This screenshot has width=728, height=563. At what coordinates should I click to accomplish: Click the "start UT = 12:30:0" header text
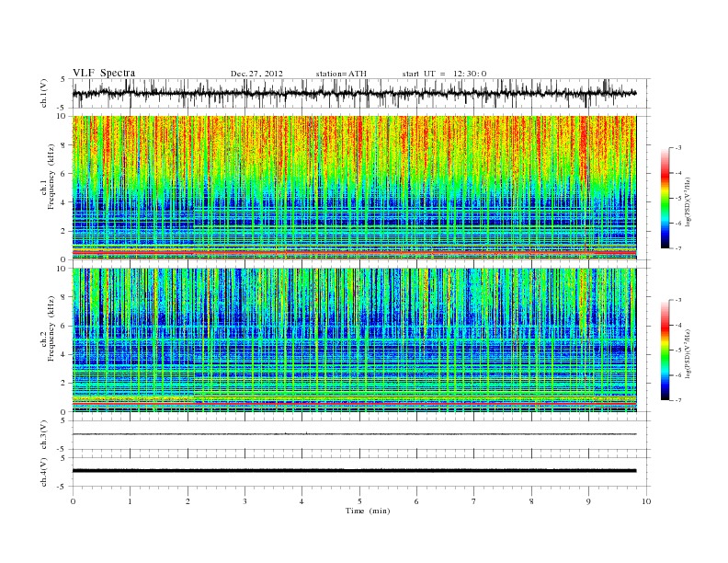(x=444, y=74)
